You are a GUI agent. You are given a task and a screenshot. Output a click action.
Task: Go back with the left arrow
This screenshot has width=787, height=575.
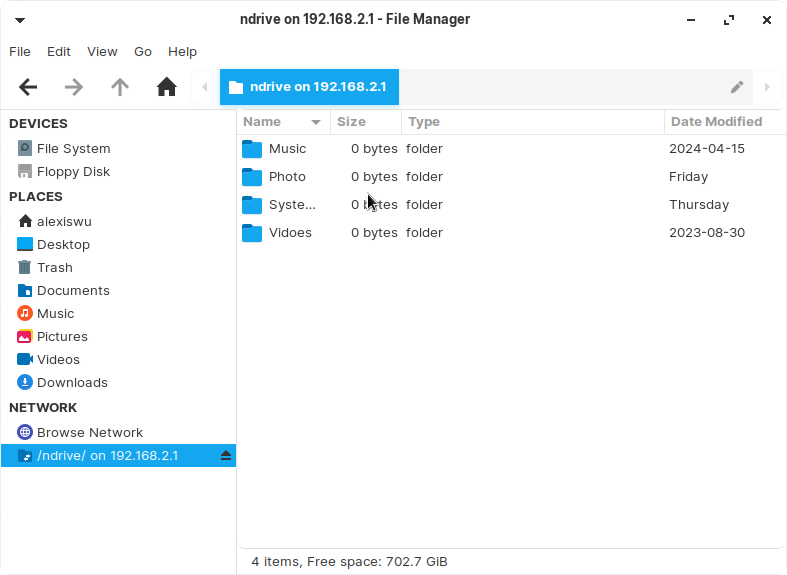(28, 87)
